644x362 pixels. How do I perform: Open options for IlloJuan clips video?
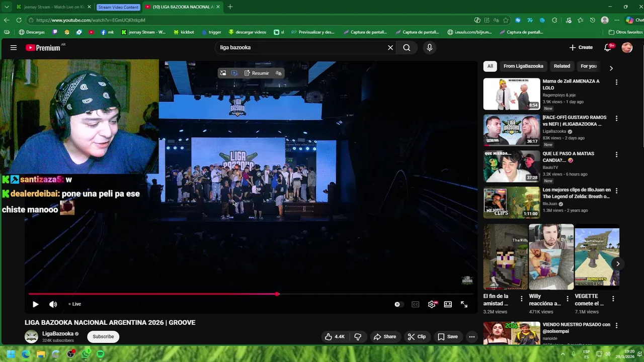[616, 191]
